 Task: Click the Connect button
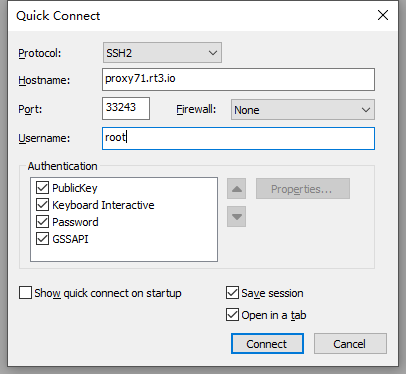point(267,344)
